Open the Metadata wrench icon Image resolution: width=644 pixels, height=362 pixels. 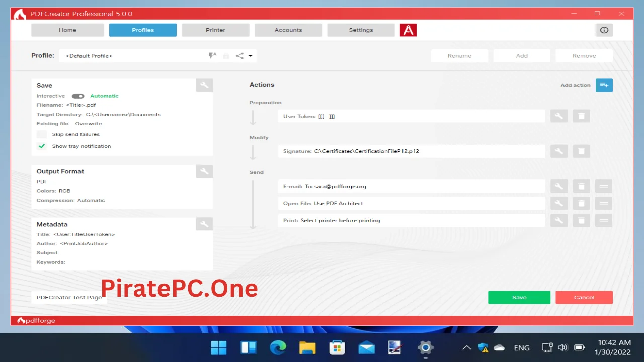tap(204, 224)
